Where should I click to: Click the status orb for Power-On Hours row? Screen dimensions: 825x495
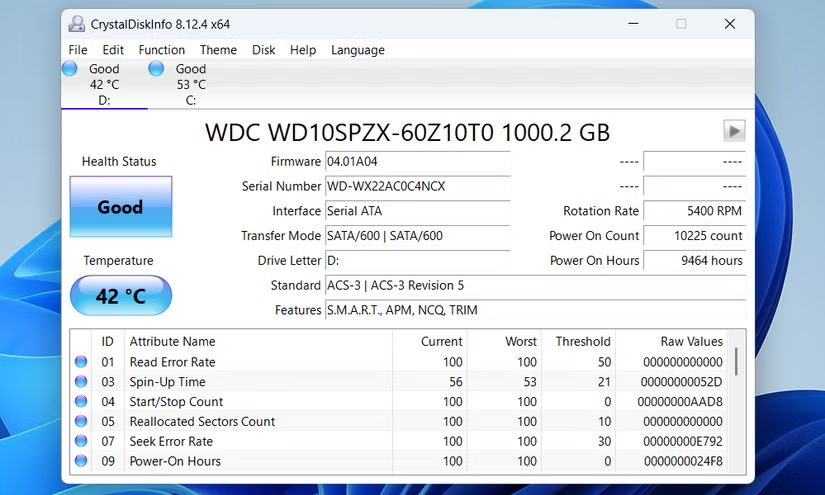coord(81,461)
